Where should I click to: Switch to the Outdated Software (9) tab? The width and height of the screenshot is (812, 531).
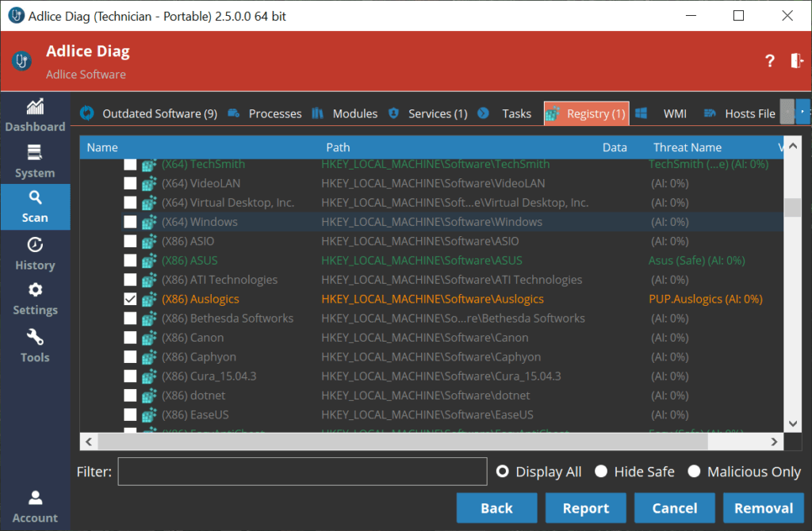coord(149,113)
